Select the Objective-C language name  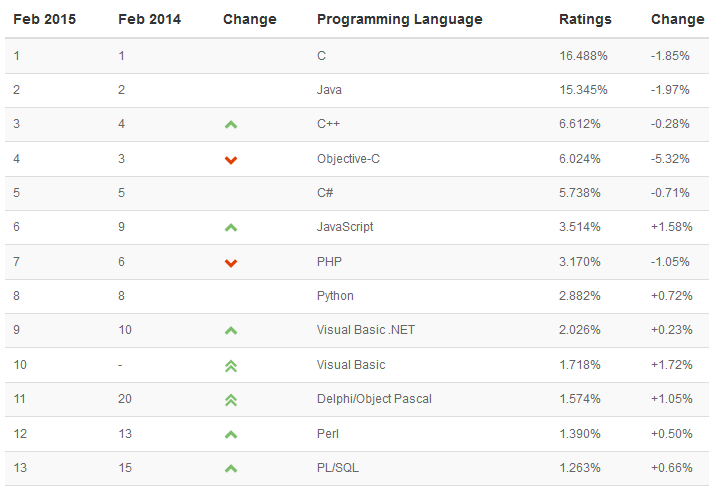click(x=348, y=159)
